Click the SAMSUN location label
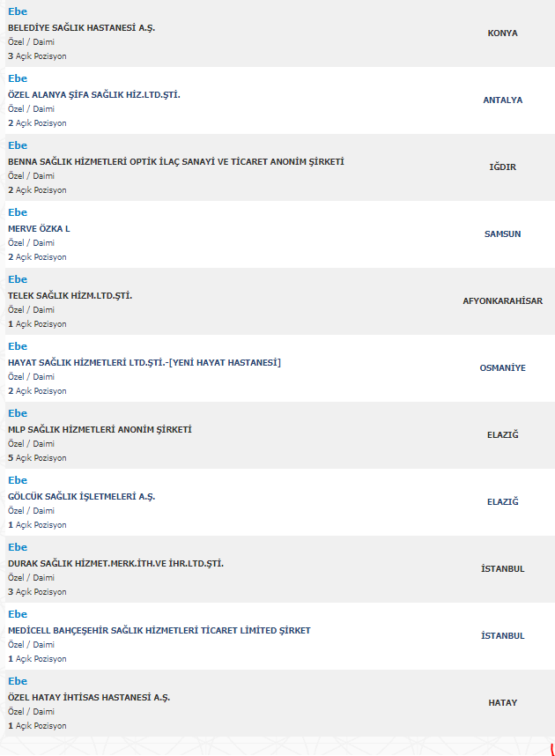The width and height of the screenshot is (555, 756). point(502,234)
